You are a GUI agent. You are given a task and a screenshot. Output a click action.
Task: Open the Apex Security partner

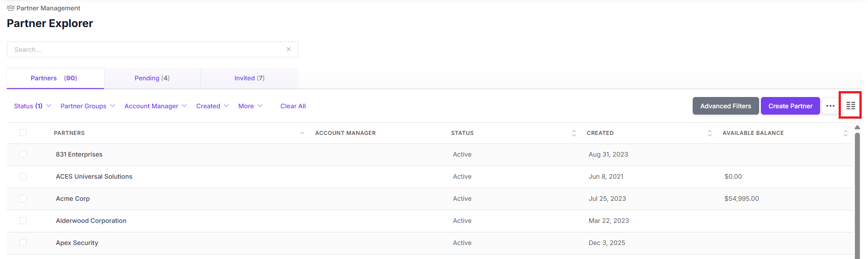coord(77,243)
